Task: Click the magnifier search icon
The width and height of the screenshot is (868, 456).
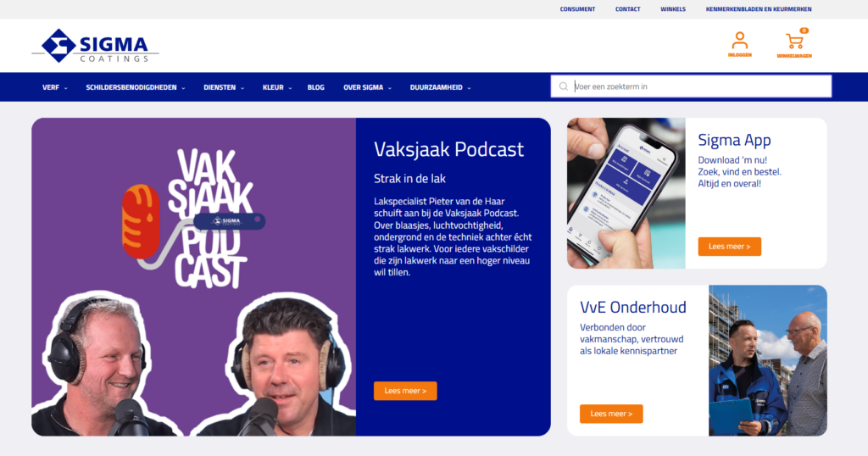Action: coord(564,86)
